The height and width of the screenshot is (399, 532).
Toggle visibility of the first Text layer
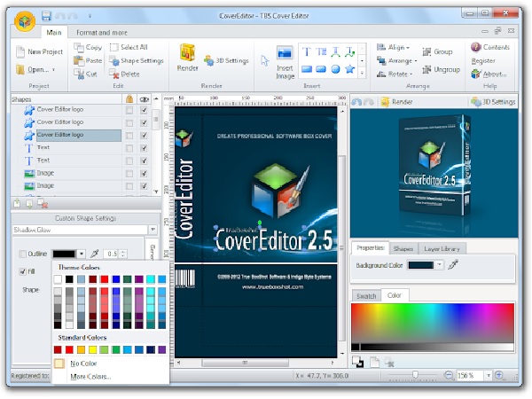coord(144,148)
